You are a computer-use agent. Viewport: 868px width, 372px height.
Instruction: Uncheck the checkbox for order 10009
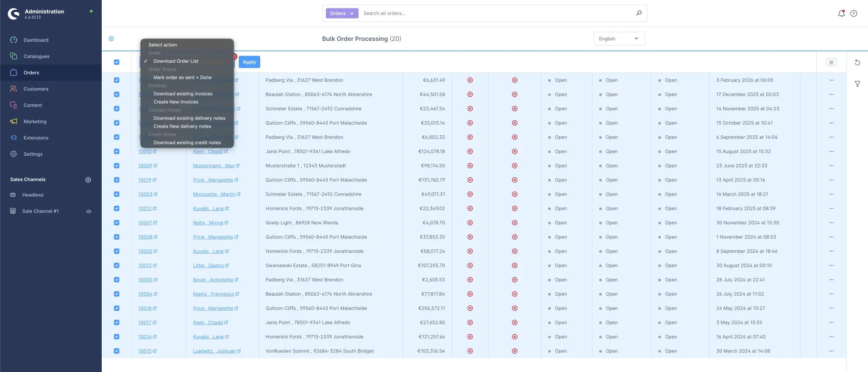[x=117, y=166]
